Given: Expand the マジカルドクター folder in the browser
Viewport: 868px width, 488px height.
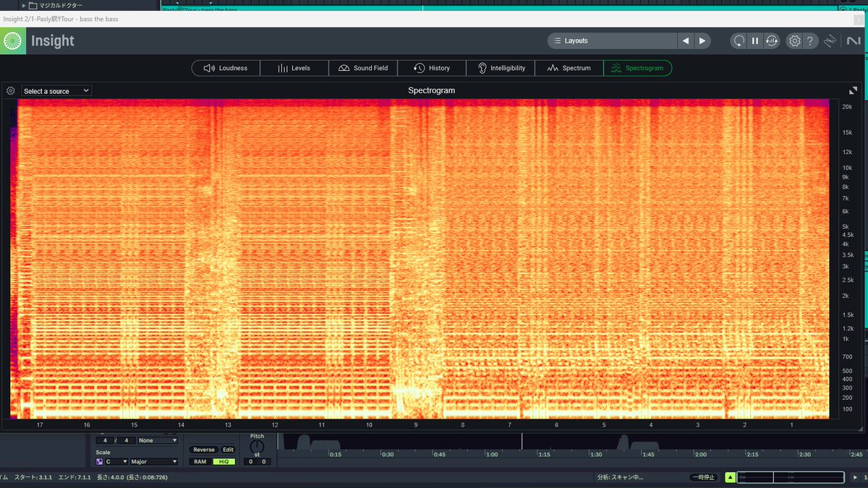Looking at the screenshot, I should (24, 5).
